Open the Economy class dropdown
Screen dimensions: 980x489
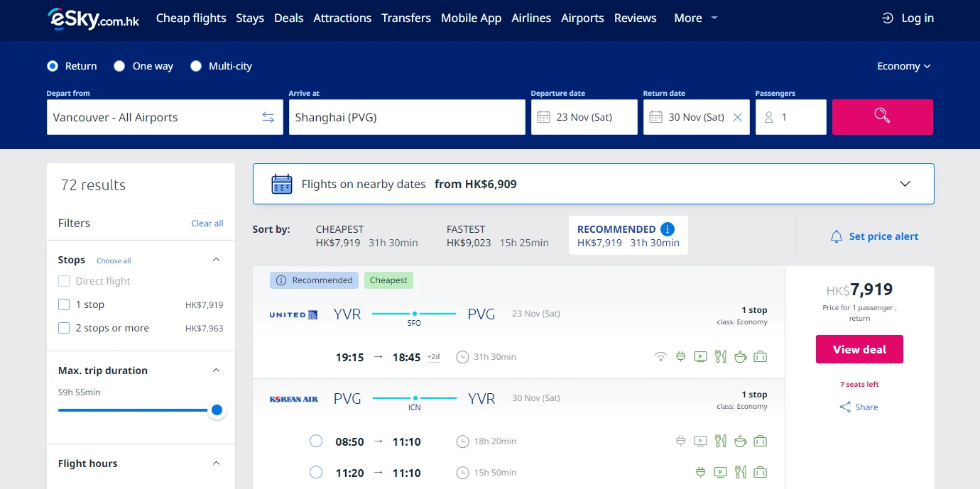pos(903,66)
